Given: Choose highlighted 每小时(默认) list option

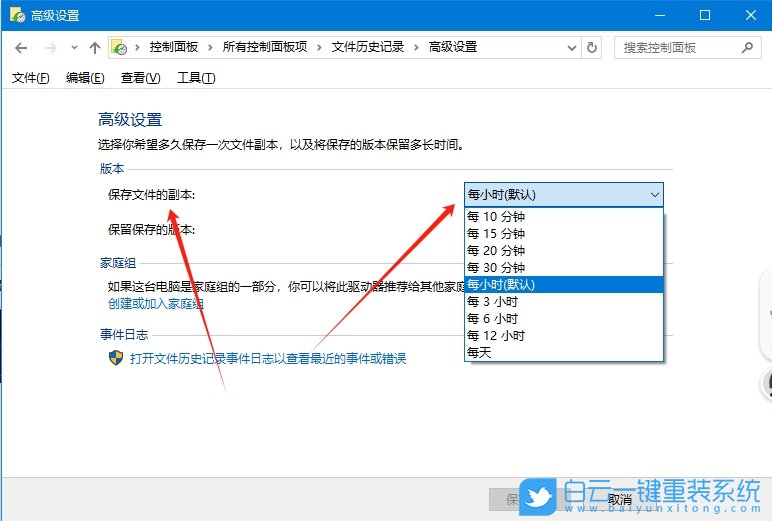Looking at the screenshot, I should pos(564,284).
